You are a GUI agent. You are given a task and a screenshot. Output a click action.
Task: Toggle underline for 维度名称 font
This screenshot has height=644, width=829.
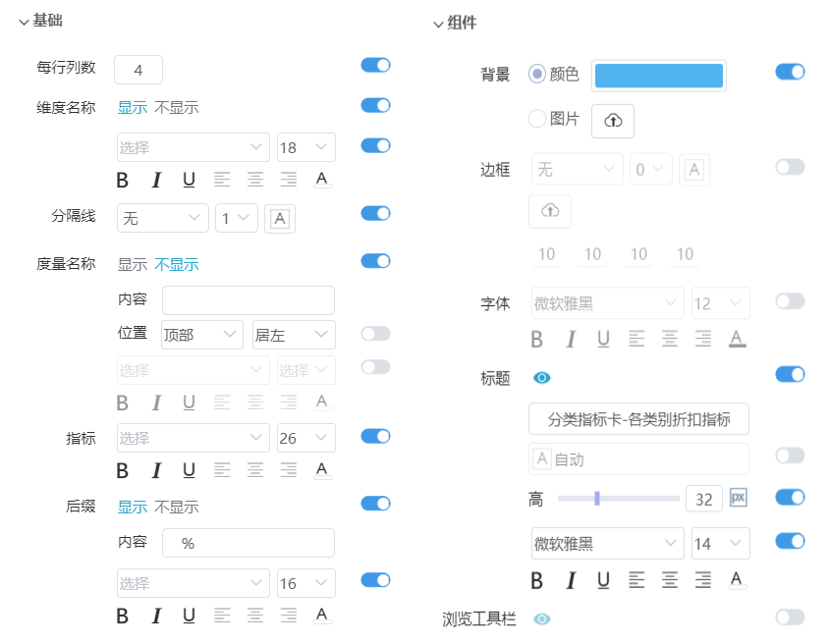(x=189, y=181)
